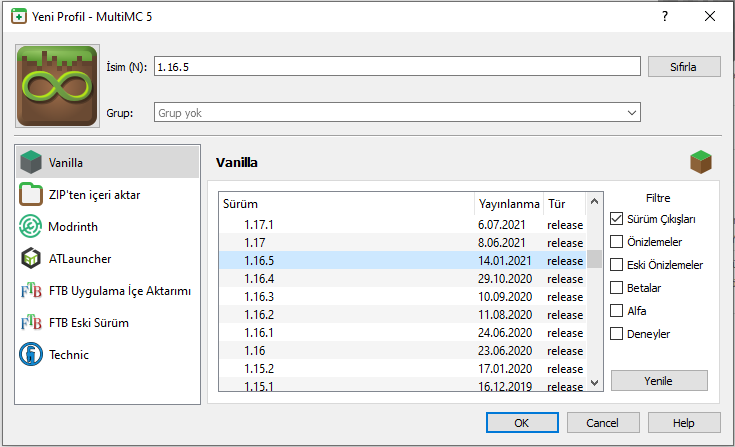Click the MultiMC title bar app icon
The height and width of the screenshot is (447, 735).
(19, 16)
